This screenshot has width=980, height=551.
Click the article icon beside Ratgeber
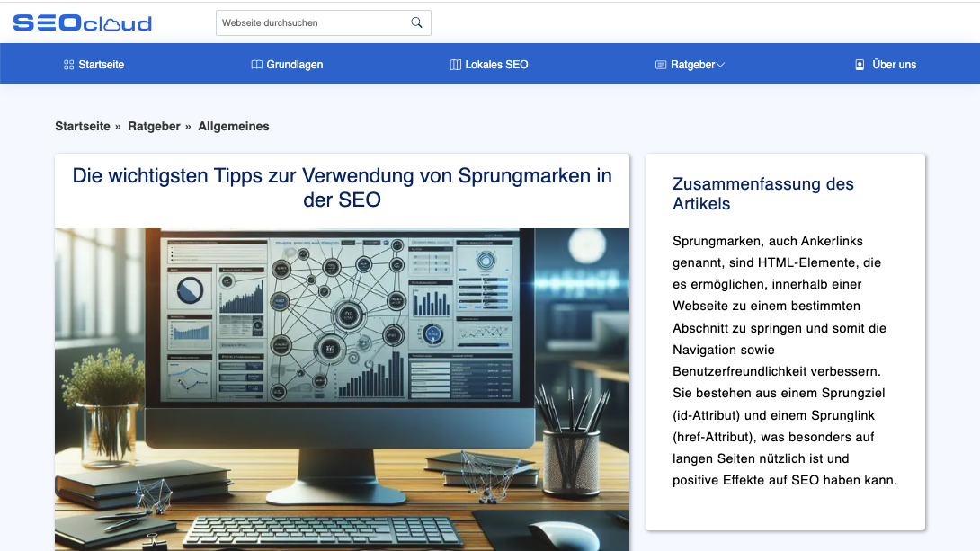(661, 65)
